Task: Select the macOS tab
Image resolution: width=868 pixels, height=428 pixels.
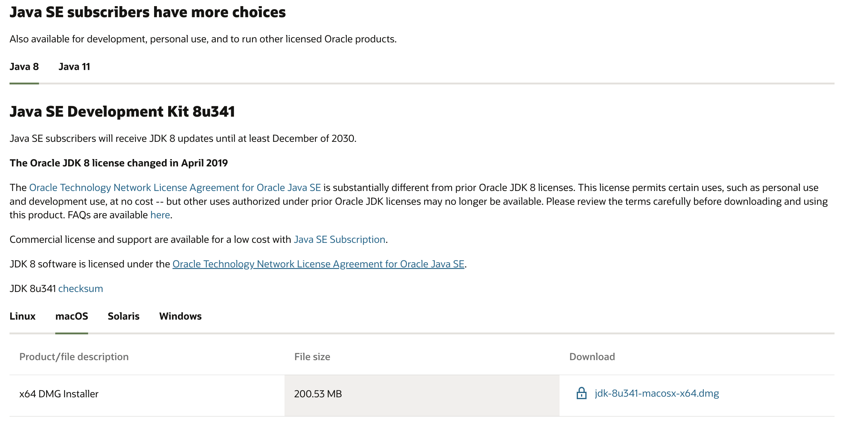Action: tap(72, 316)
